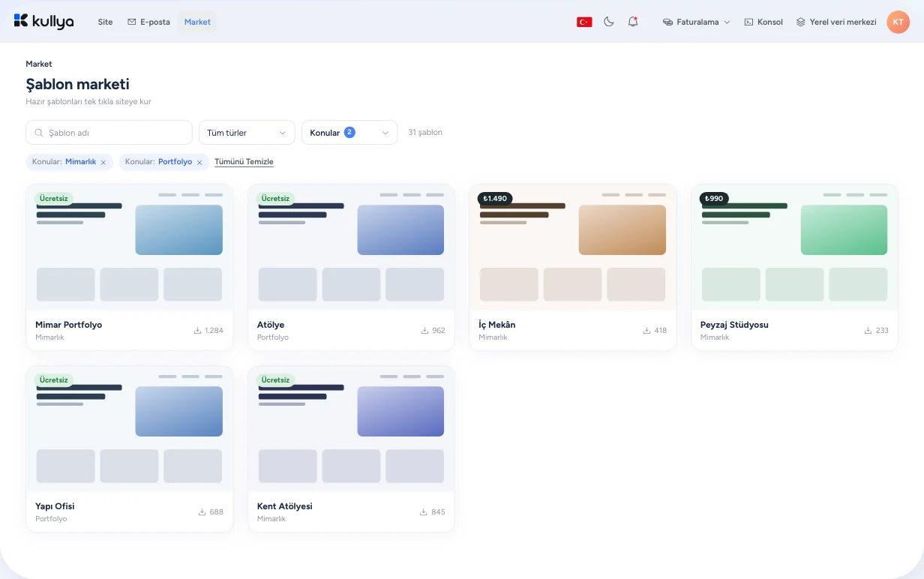This screenshot has height=579, width=924.
Task: Open the Mimar Portfolyo template thumbnail
Action: click(130, 247)
